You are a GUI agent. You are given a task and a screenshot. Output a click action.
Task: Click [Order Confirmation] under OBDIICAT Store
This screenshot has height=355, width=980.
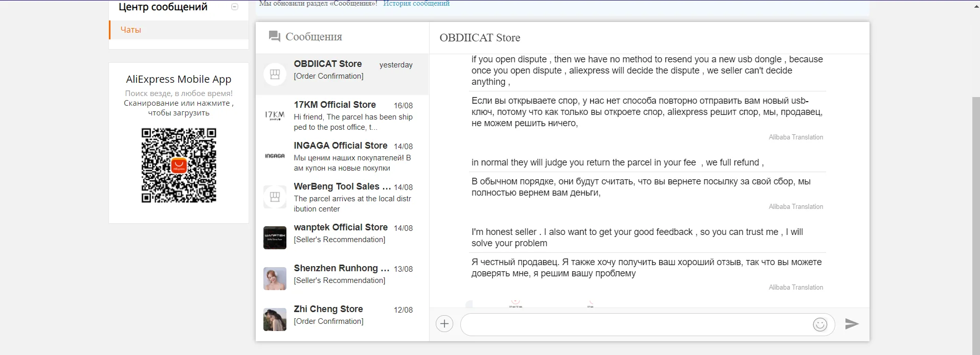click(x=328, y=76)
